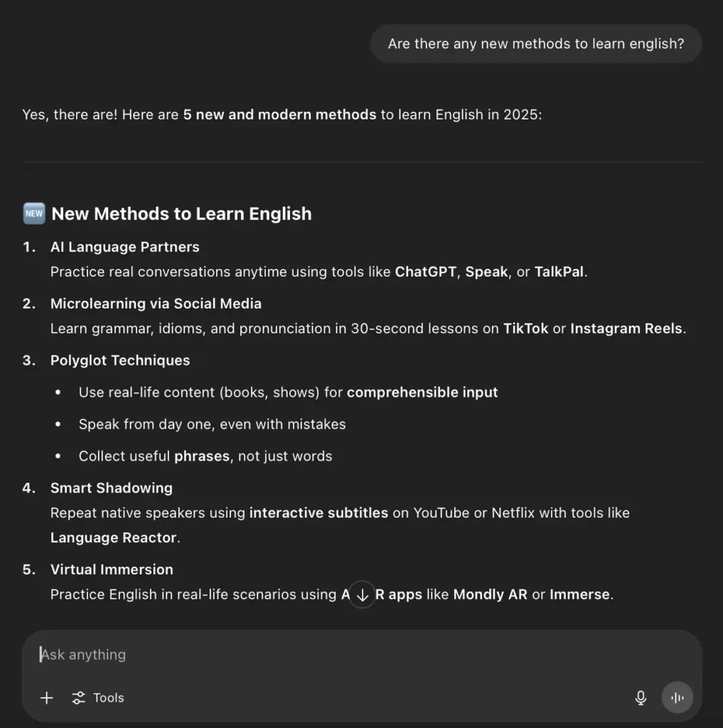Image resolution: width=723 pixels, height=728 pixels.
Task: Click the NEW emoji badge icon
Action: click(34, 213)
